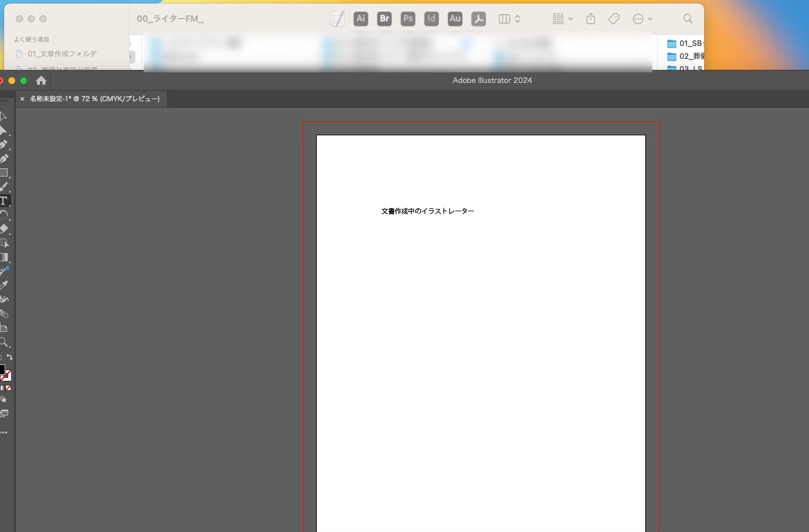
Task: Select the Selection arrow tool
Action: (x=3, y=116)
